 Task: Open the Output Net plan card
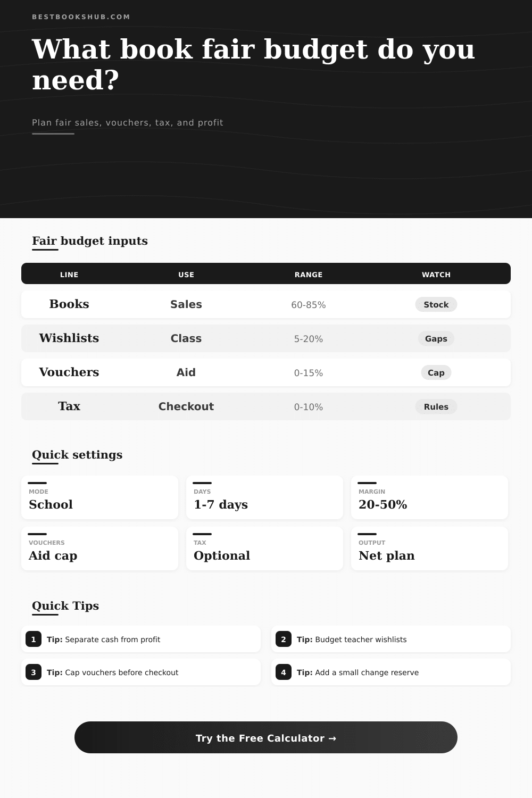click(x=429, y=548)
